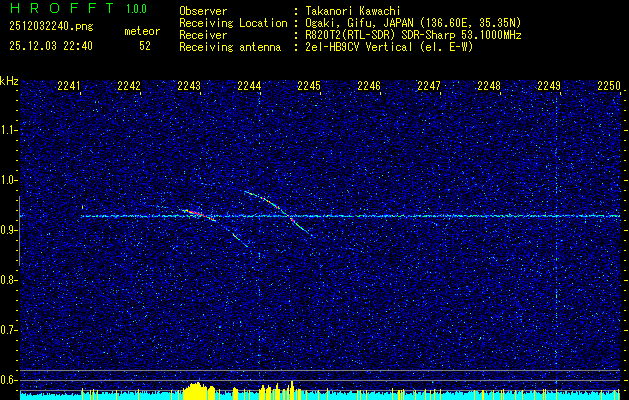Click the 2241 time axis label
The width and height of the screenshot is (629, 400).
(69, 86)
